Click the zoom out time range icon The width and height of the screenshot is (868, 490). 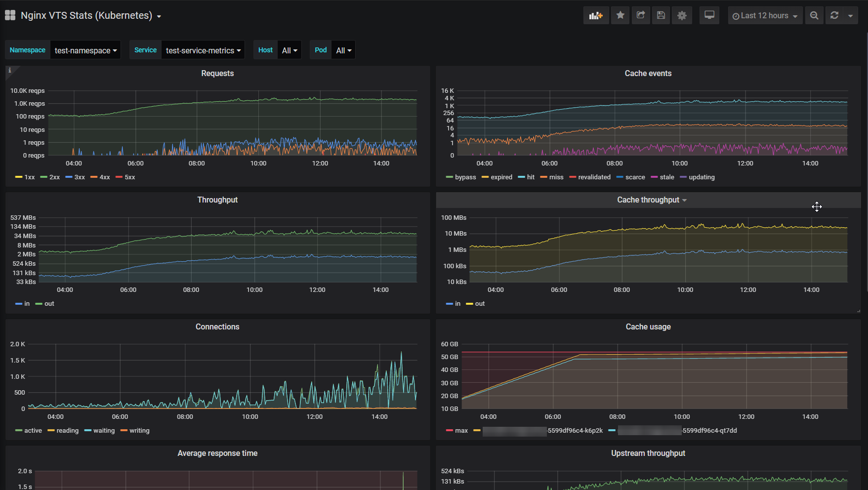[x=814, y=16]
